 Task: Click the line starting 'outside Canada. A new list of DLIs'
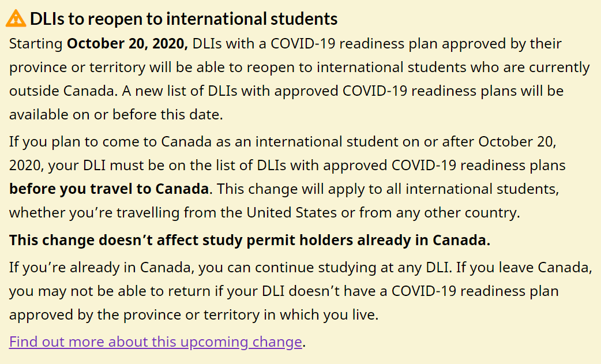[x=286, y=91]
